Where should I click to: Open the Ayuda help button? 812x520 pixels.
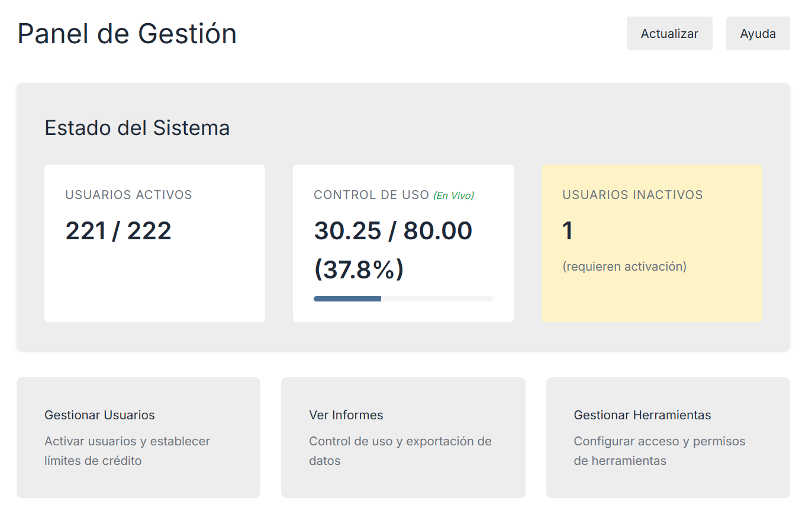758,34
